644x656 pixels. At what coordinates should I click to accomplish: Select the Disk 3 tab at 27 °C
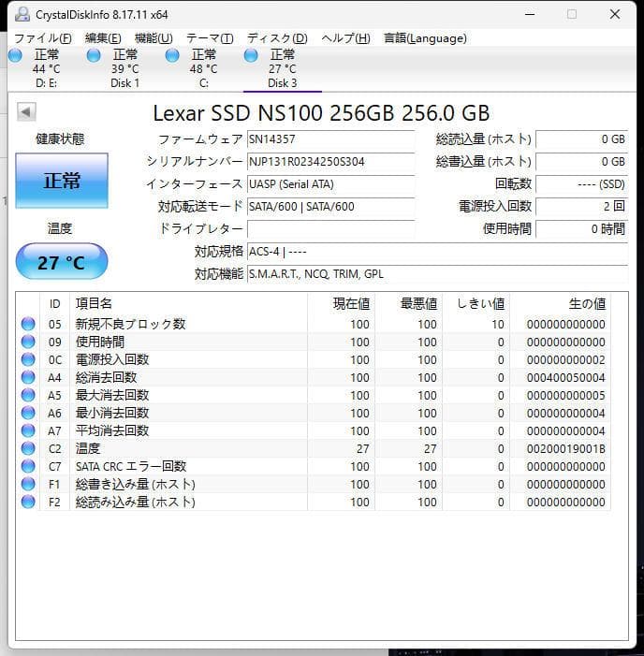coord(283,68)
